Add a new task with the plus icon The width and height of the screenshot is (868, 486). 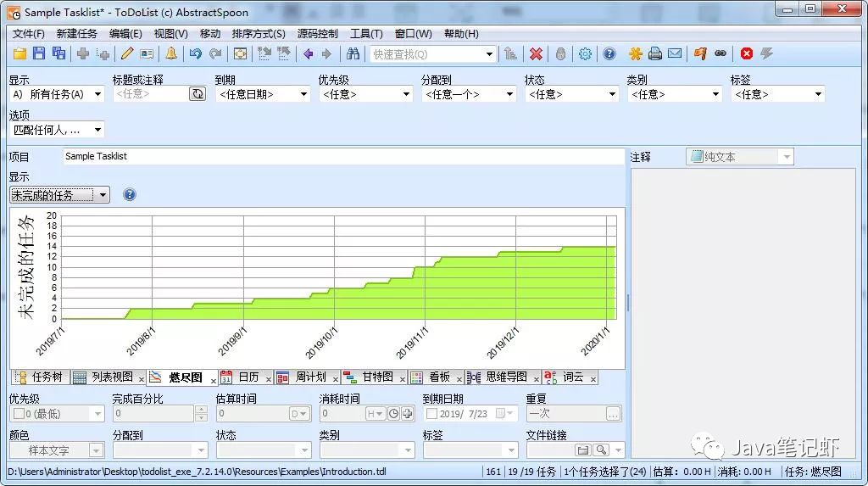pyautogui.click(x=83, y=53)
